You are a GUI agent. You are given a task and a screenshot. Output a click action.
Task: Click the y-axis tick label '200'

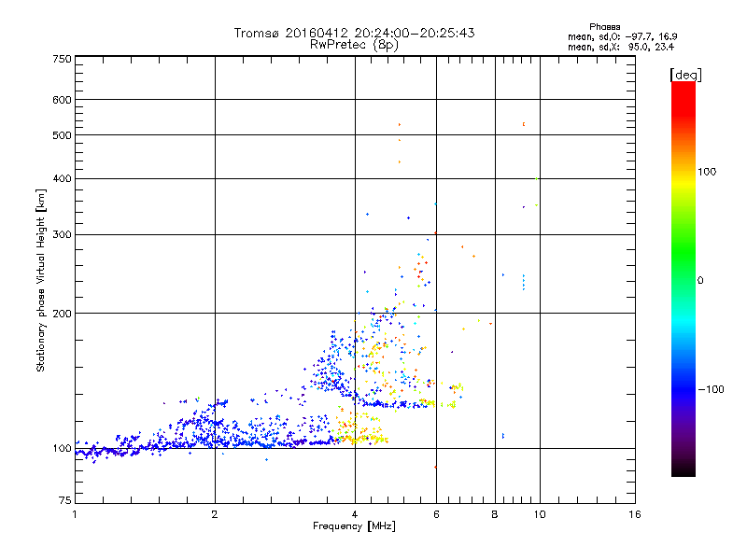[x=62, y=314]
